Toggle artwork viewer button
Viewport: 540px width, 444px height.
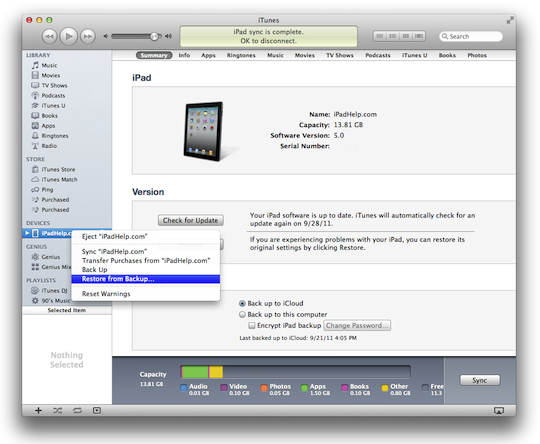point(97,410)
